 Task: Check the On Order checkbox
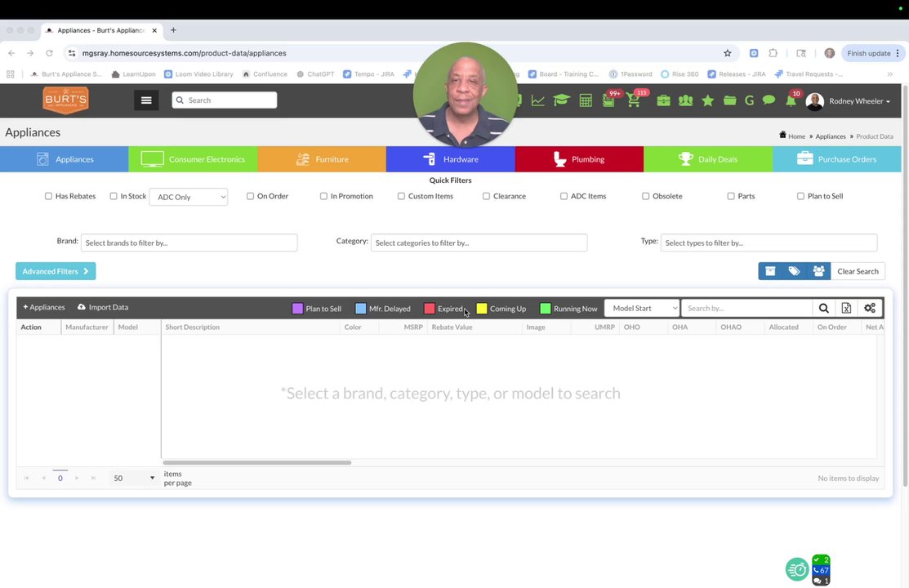pos(251,196)
